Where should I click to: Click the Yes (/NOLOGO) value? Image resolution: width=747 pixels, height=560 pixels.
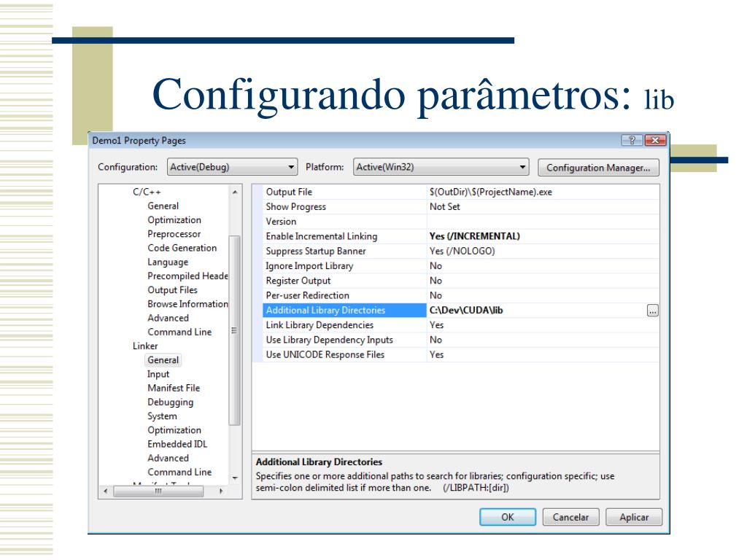coord(462,251)
